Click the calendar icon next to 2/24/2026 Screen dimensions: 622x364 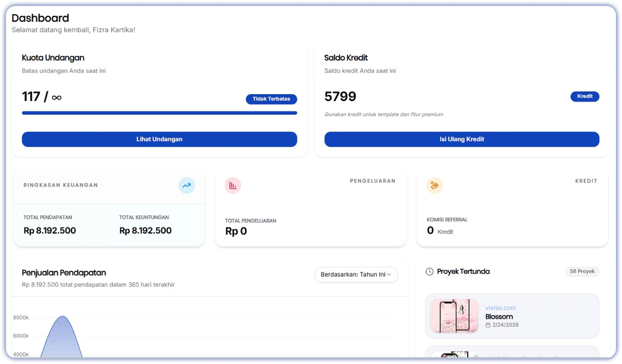[488, 325]
